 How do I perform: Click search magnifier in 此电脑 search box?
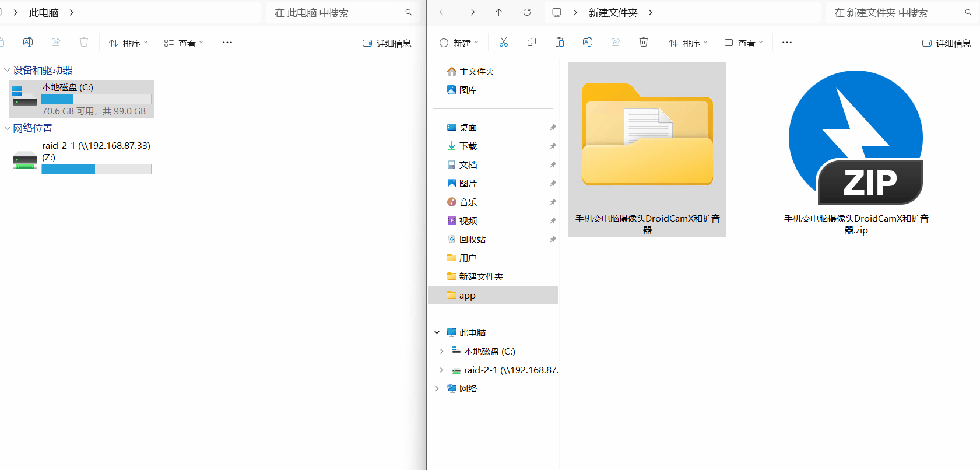409,12
